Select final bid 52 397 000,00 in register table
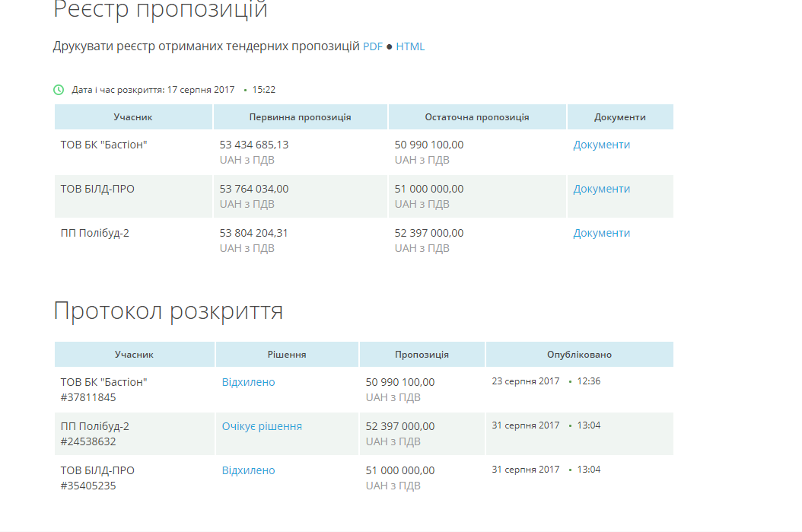 (x=429, y=233)
